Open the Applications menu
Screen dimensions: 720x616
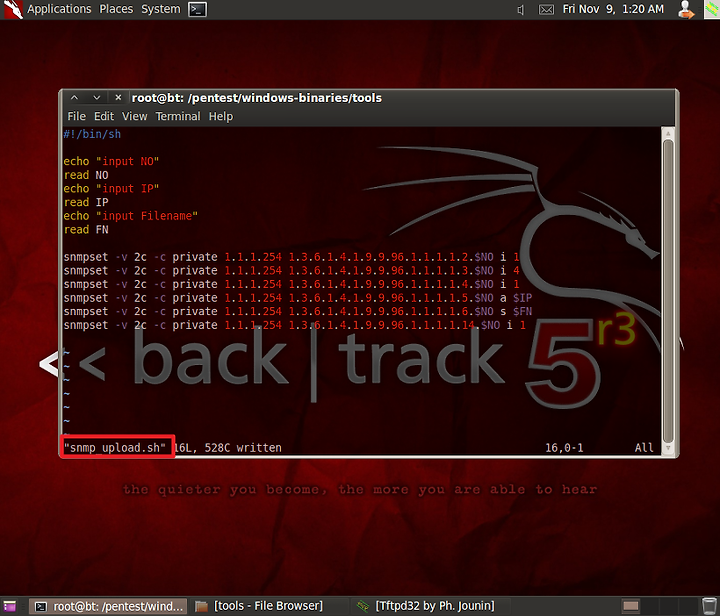tap(59, 9)
